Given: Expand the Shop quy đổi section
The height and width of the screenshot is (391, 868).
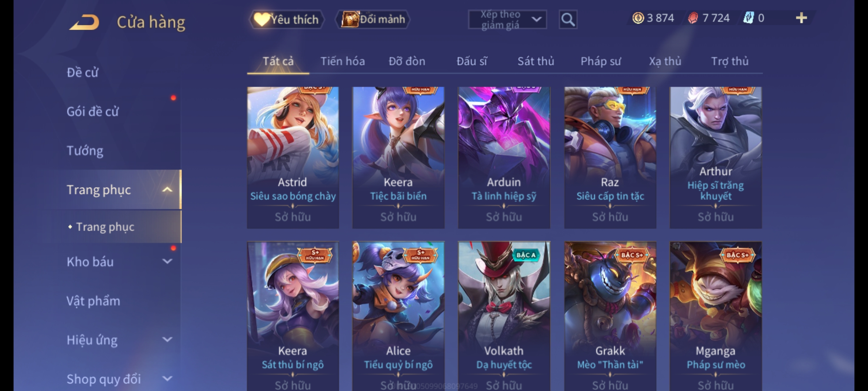Looking at the screenshot, I should tap(167, 379).
